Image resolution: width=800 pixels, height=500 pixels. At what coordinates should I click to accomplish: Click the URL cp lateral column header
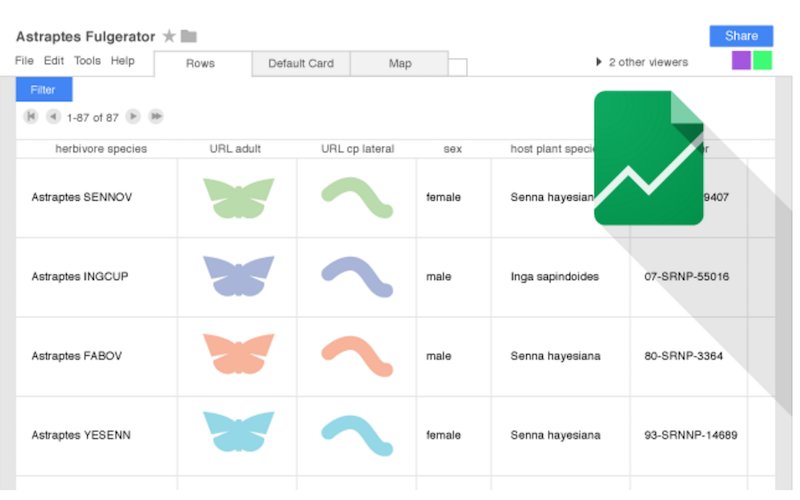tap(357, 149)
